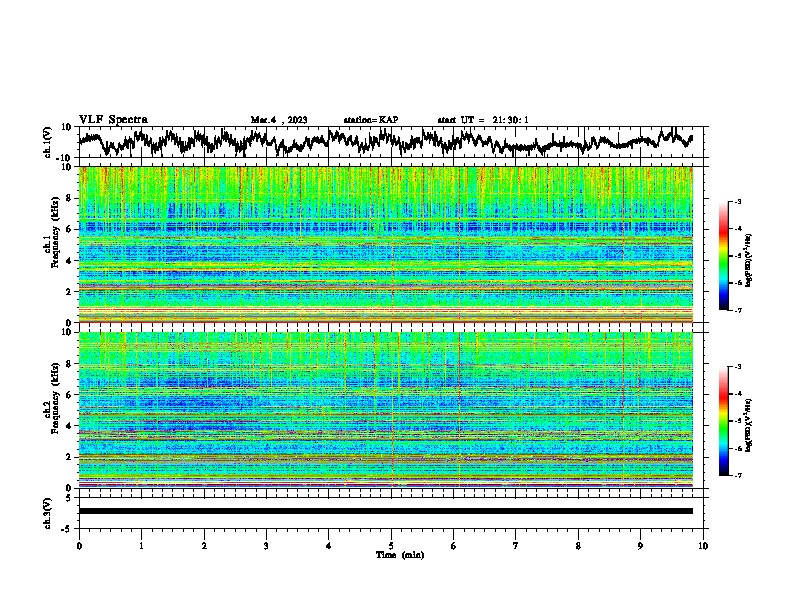Click the time axis tick label "1"
The image size is (792, 612).
click(x=141, y=546)
